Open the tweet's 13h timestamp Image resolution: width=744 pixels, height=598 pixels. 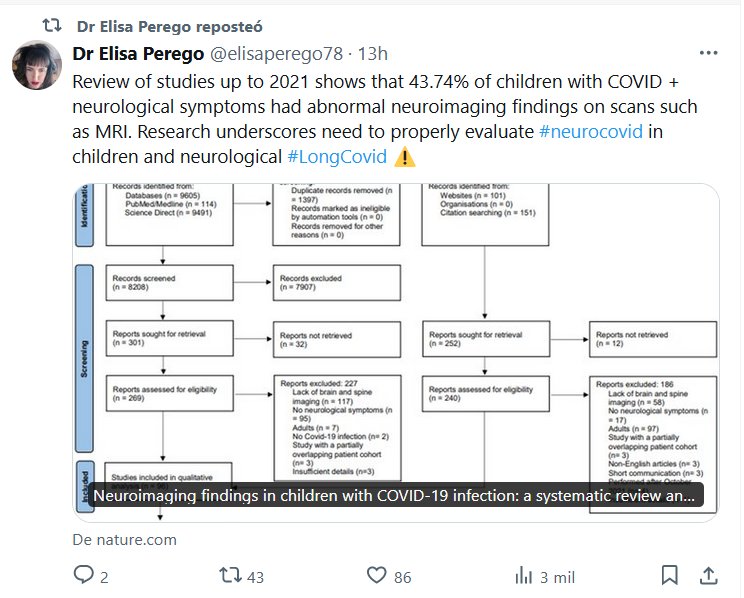point(373,54)
